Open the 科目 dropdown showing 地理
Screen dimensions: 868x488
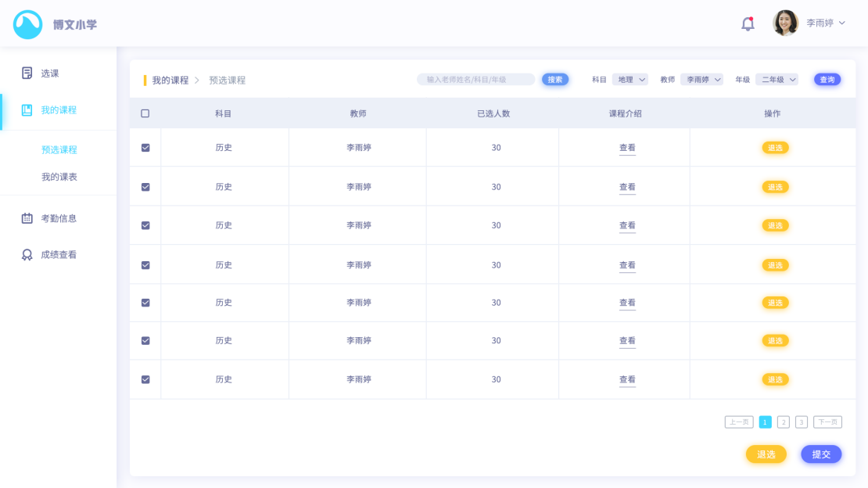point(630,80)
